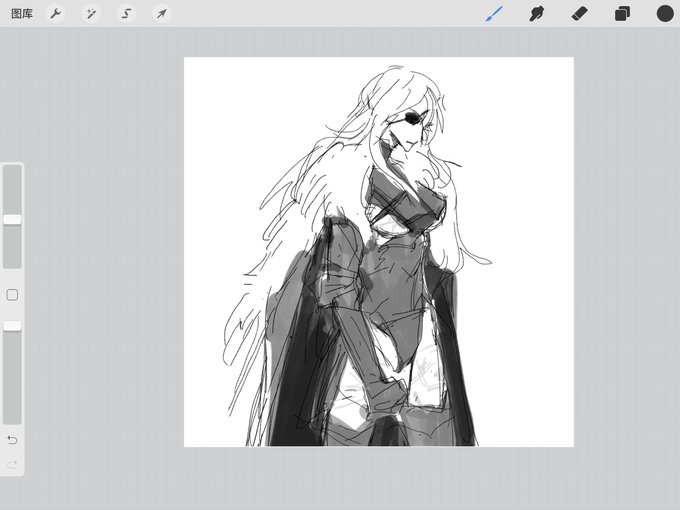Select the Smudge tool
The width and height of the screenshot is (680, 510).
536,14
